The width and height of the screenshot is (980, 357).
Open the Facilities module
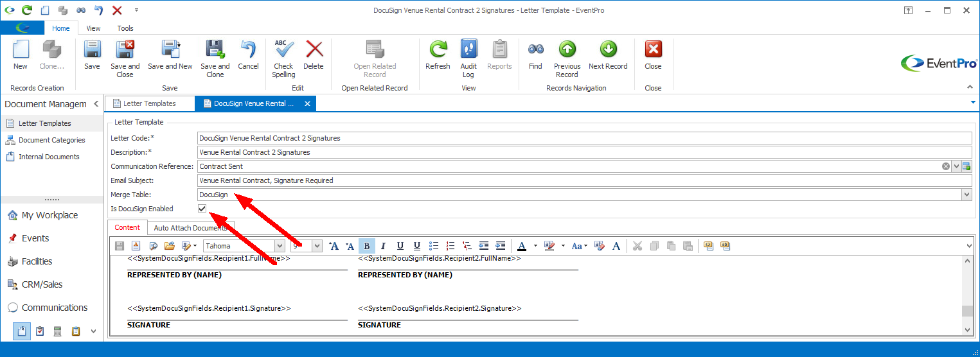[37, 261]
